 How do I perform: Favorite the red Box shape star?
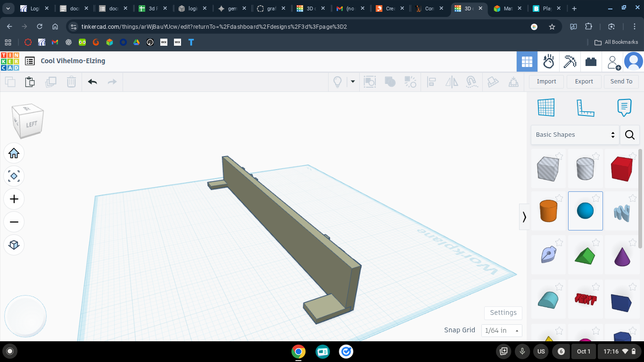(x=632, y=156)
